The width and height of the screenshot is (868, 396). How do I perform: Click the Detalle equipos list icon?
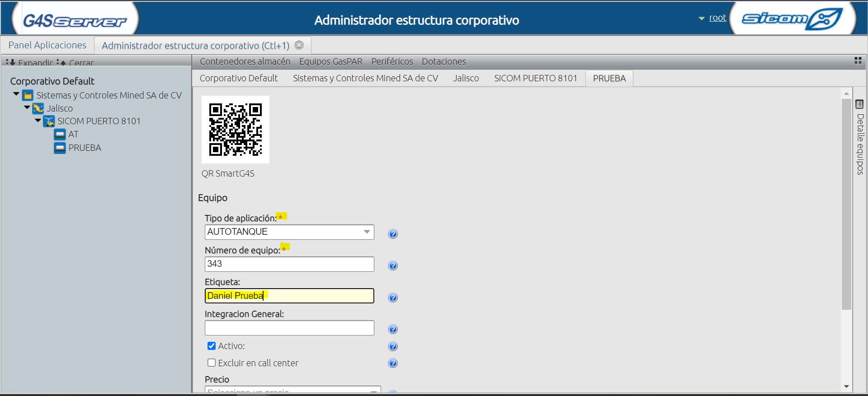tap(859, 104)
